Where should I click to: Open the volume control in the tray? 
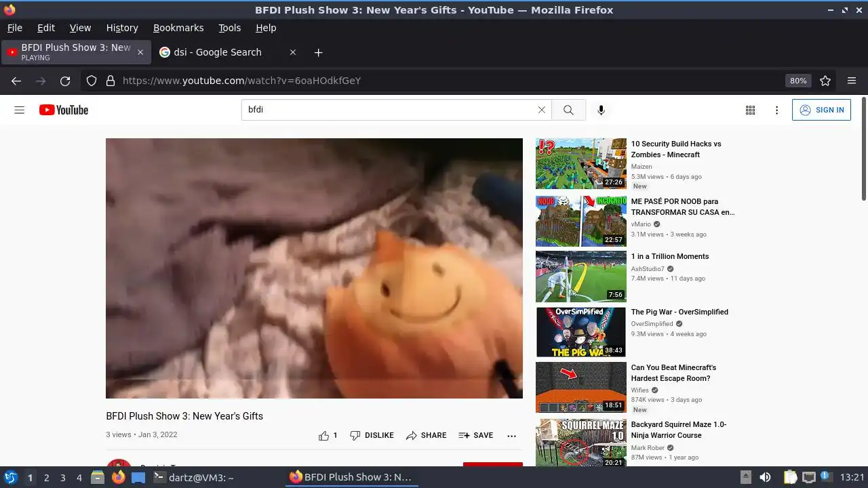[765, 477]
